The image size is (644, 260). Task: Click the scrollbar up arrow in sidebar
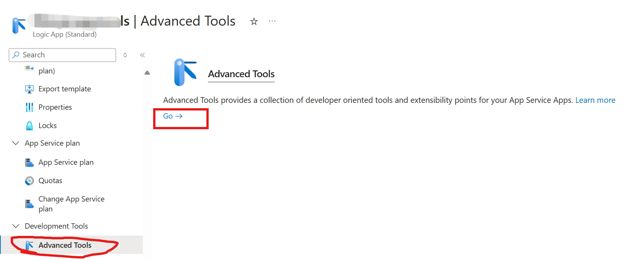pyautogui.click(x=147, y=73)
